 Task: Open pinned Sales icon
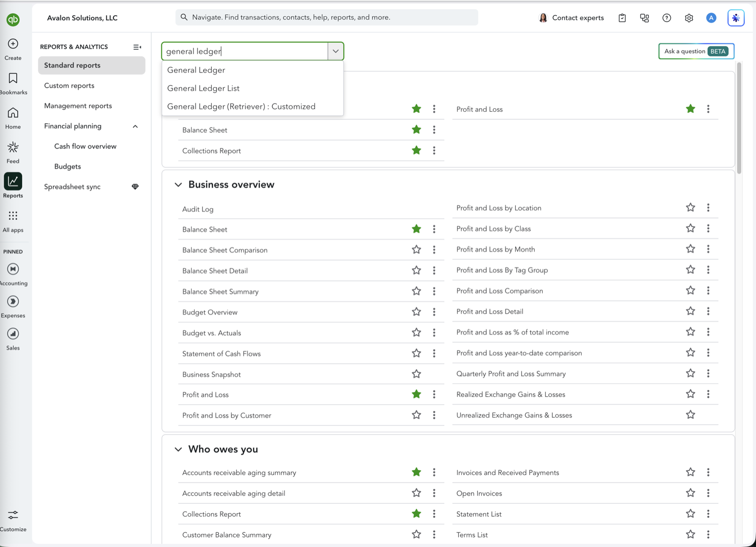[13, 333]
